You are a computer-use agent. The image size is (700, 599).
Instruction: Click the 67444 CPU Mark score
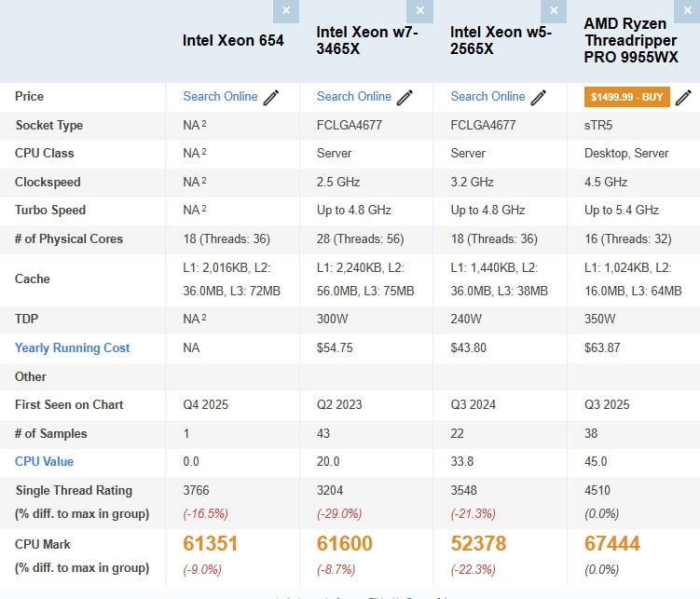612,544
